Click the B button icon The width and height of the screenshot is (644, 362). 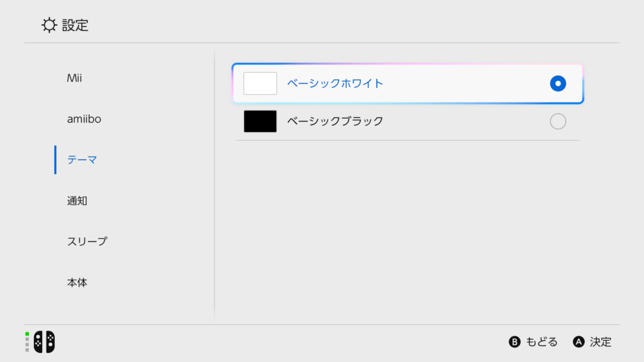click(514, 342)
